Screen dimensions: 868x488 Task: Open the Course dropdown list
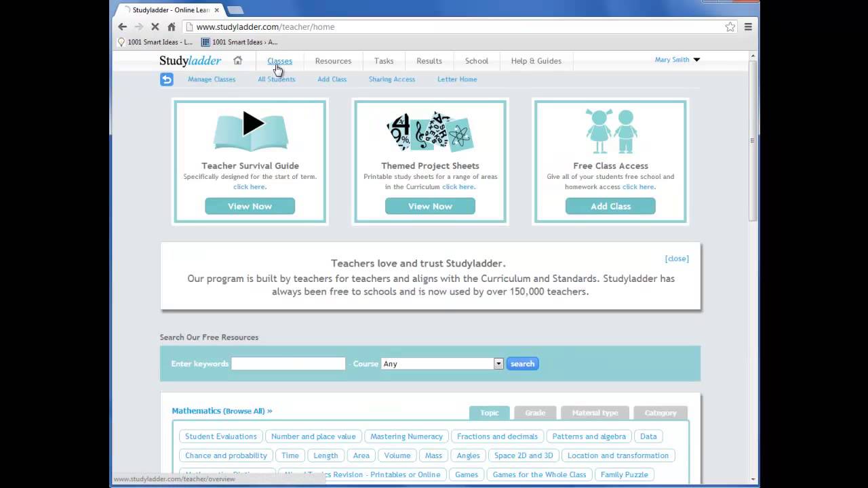(x=442, y=364)
